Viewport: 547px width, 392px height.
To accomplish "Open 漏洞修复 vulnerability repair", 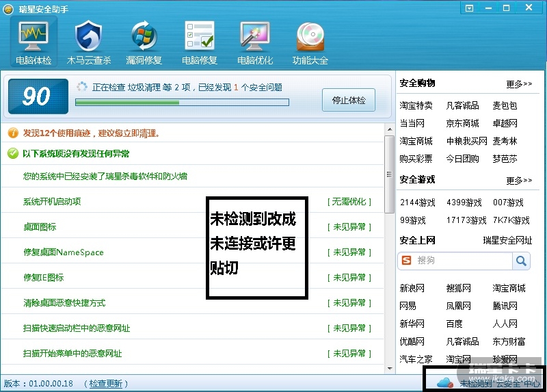I will point(144,42).
